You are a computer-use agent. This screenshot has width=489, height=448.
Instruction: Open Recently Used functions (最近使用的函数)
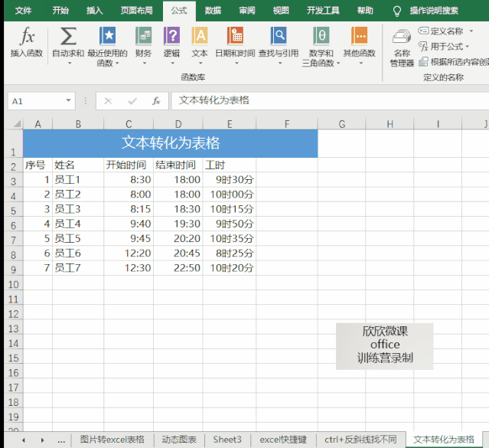pos(107,46)
